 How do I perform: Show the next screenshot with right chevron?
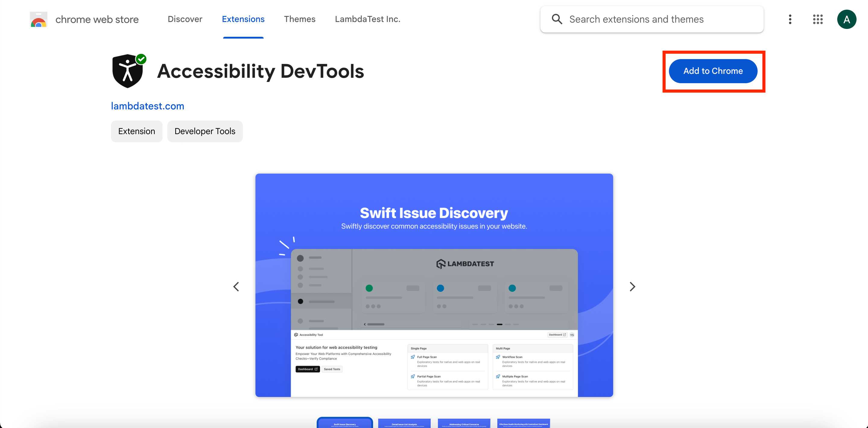coord(632,287)
